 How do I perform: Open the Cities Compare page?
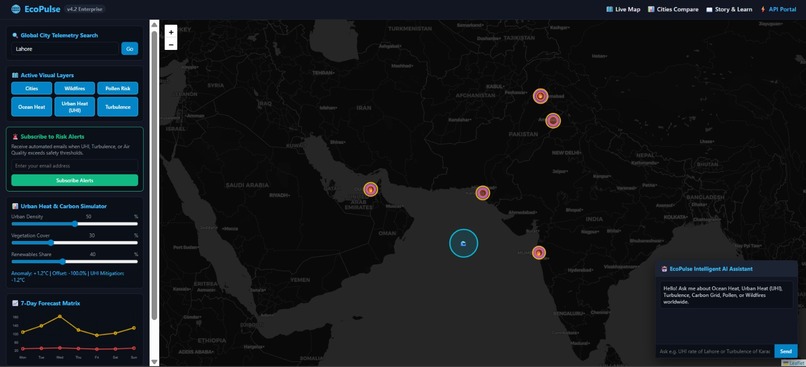[673, 9]
